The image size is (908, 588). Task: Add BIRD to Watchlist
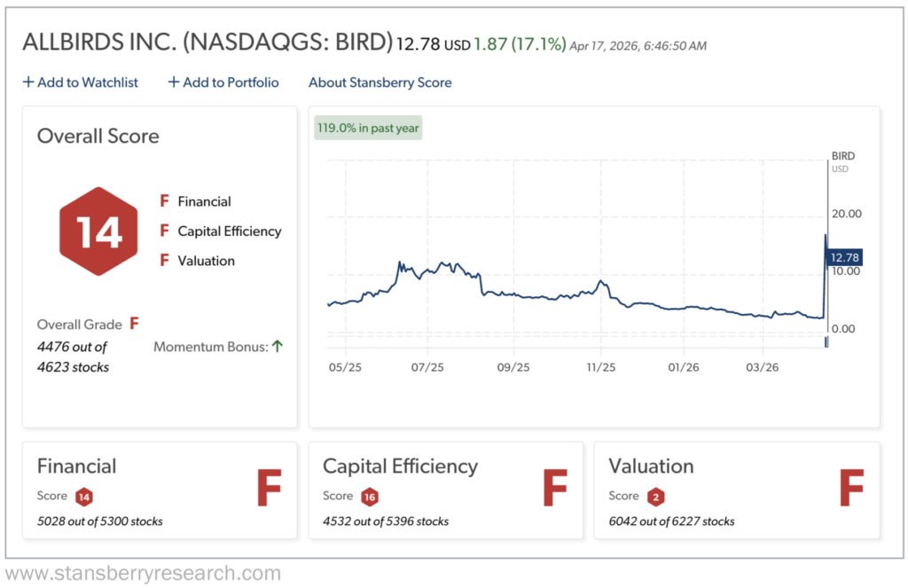81,82
